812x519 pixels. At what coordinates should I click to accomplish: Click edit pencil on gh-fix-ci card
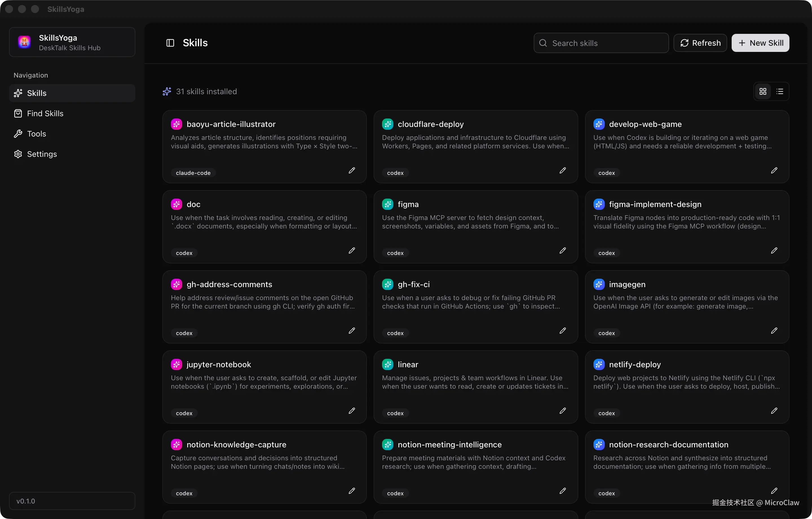pyautogui.click(x=562, y=330)
